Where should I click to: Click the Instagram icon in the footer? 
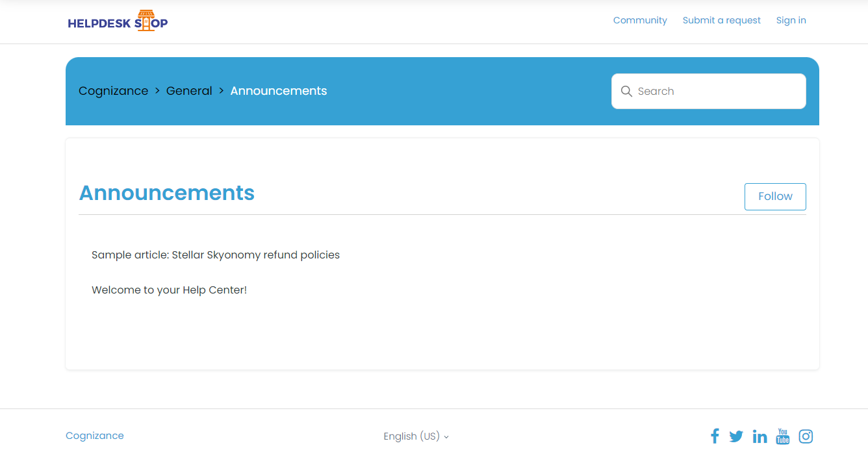pyautogui.click(x=806, y=436)
